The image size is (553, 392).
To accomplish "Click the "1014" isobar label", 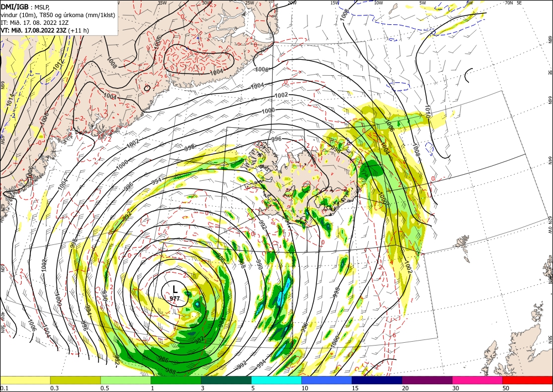I will [10, 100].
